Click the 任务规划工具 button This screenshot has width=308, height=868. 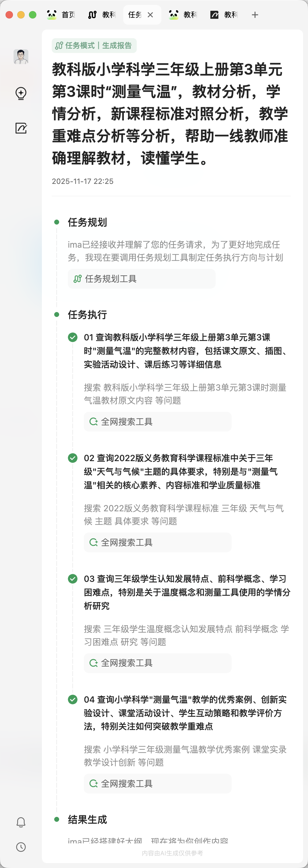pos(142,279)
